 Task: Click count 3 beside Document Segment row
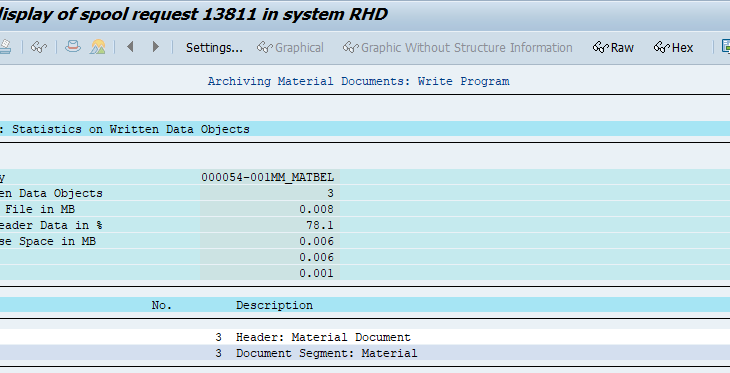218,353
